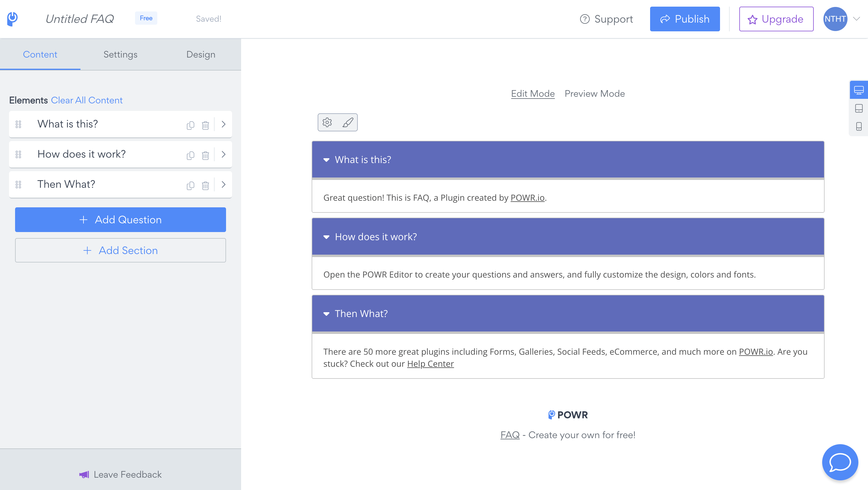Click Add Question button
868x490 pixels.
120,219
